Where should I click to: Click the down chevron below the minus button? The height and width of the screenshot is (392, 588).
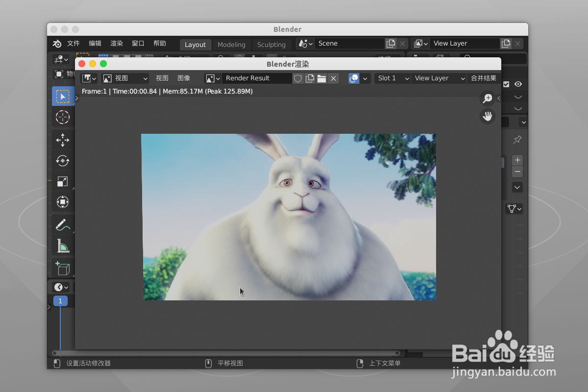(517, 187)
